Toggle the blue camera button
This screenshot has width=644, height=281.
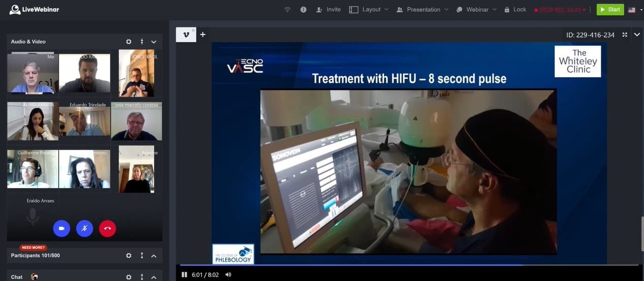click(61, 229)
